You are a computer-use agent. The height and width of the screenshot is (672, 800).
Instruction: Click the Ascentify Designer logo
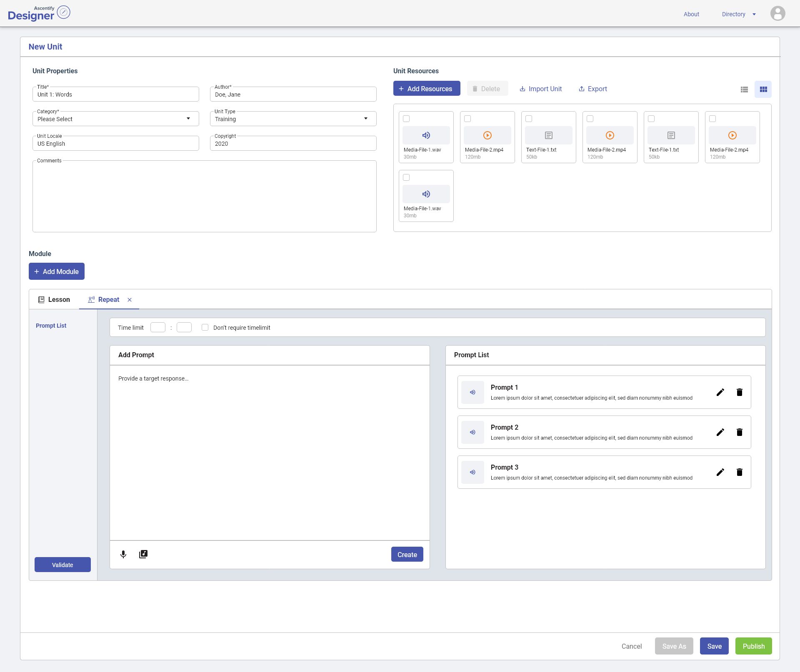(x=39, y=13)
